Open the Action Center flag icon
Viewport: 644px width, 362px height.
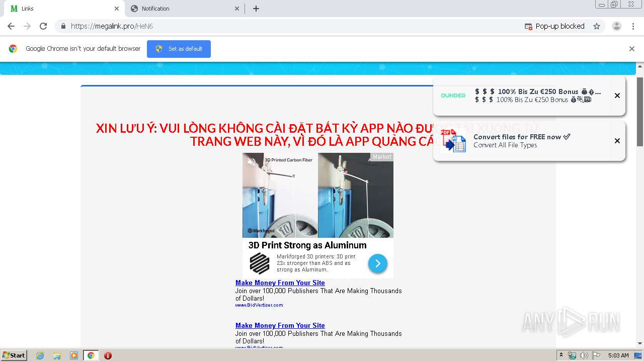point(596,355)
